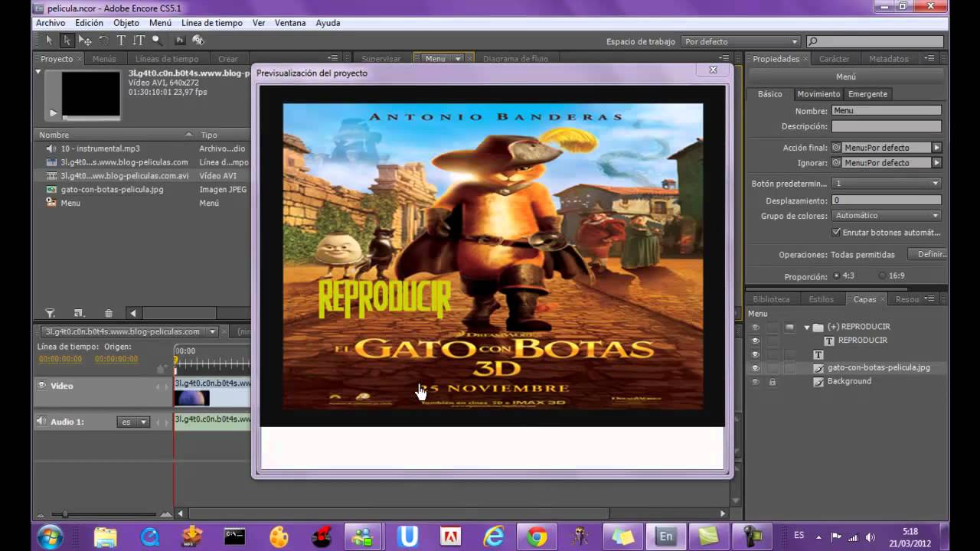Click the Preview disc icon
The width and height of the screenshot is (980, 551).
click(198, 41)
